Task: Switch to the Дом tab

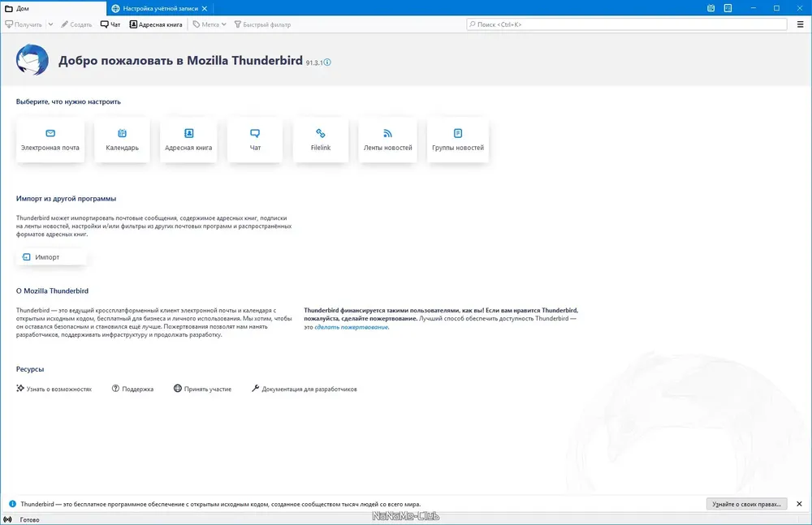Action: click(54, 8)
